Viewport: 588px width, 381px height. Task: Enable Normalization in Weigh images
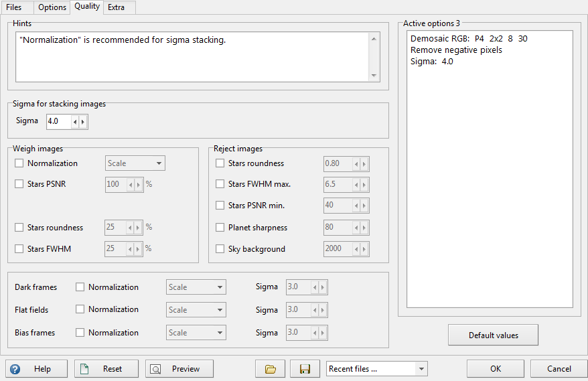(x=19, y=163)
